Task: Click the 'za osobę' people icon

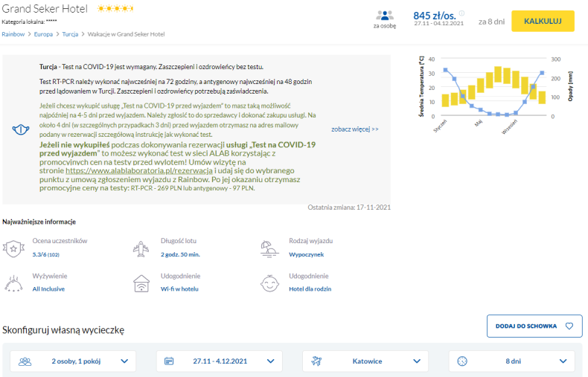Action: pyautogui.click(x=385, y=16)
